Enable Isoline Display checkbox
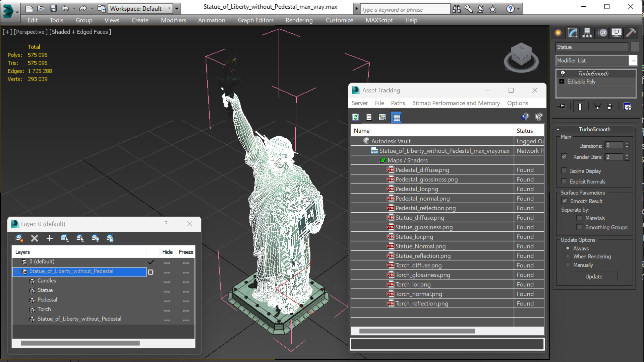Image resolution: width=644 pixels, height=362 pixels. (x=564, y=171)
